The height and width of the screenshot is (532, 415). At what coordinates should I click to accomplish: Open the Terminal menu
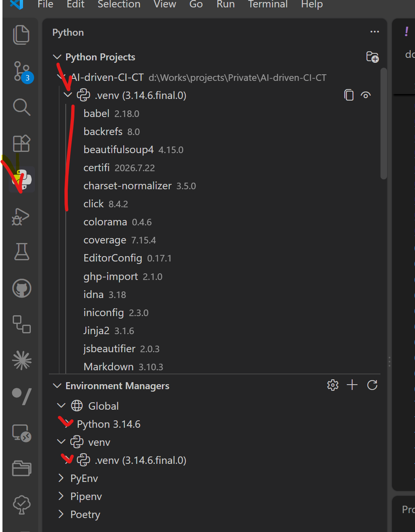tap(268, 5)
